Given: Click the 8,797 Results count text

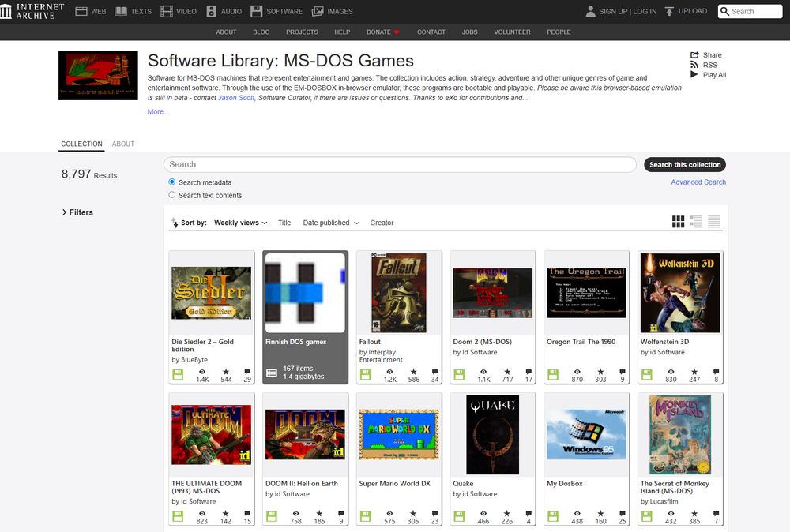Looking at the screenshot, I should pyautogui.click(x=89, y=174).
